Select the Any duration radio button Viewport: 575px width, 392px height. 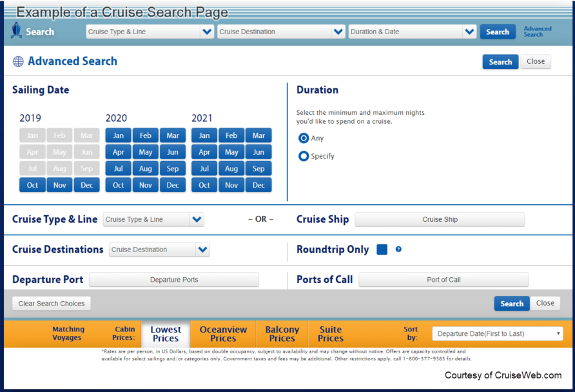click(x=302, y=138)
